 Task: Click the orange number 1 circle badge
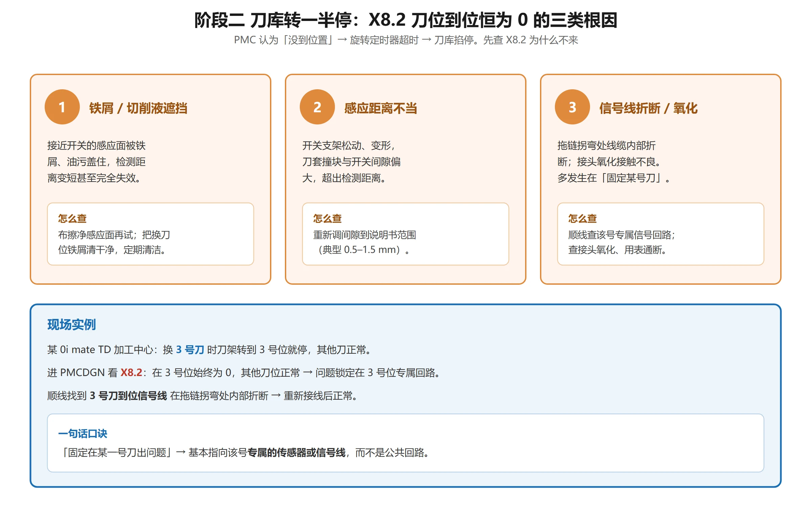(62, 107)
